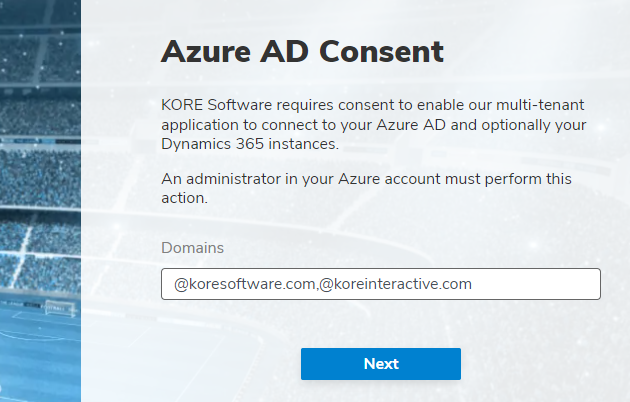Select the Azure AD Consent heading
Screen dimensions: 630x402
pyautogui.click(x=302, y=52)
